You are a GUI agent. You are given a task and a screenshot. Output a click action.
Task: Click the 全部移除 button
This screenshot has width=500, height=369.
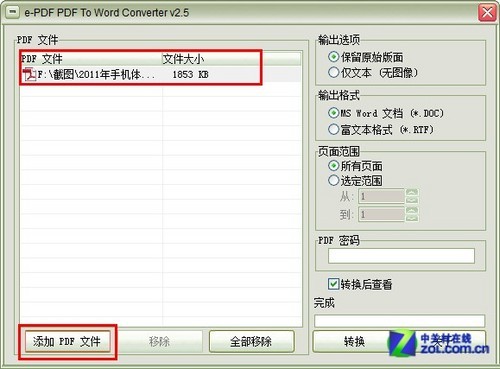pyautogui.click(x=252, y=341)
